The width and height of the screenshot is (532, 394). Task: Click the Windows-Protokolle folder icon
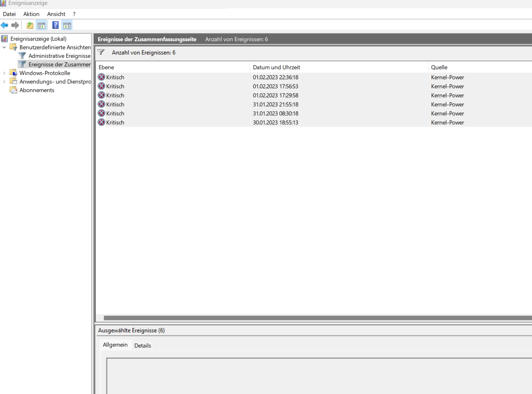coord(13,73)
